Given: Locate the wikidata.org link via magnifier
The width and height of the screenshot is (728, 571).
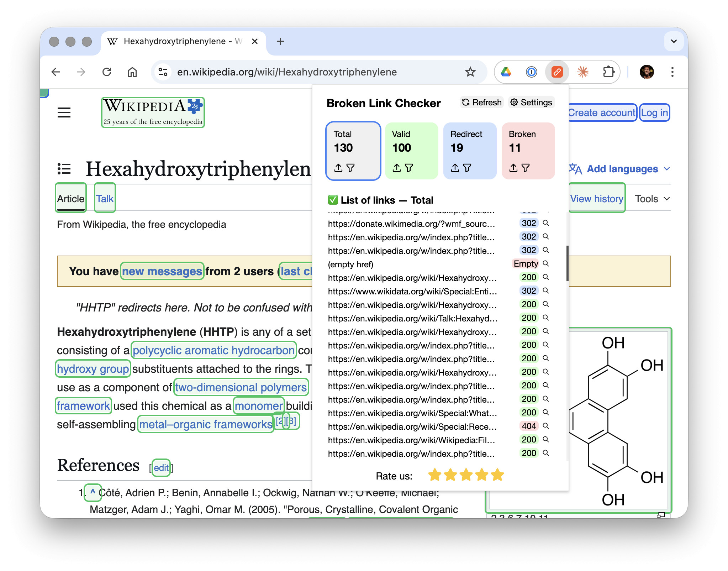Looking at the screenshot, I should point(546,291).
